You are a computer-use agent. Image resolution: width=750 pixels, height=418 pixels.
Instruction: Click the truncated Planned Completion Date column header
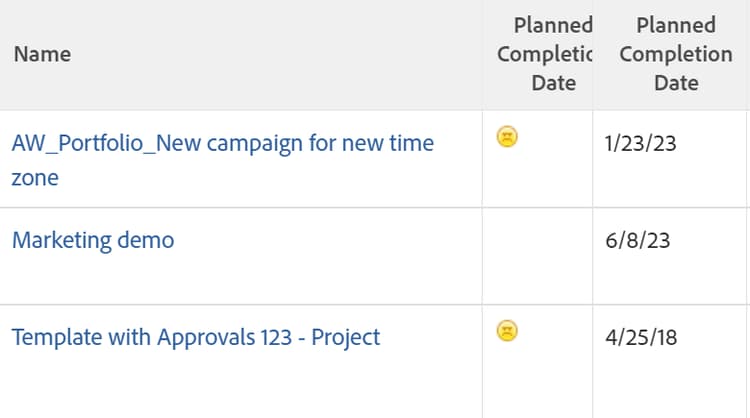[546, 54]
